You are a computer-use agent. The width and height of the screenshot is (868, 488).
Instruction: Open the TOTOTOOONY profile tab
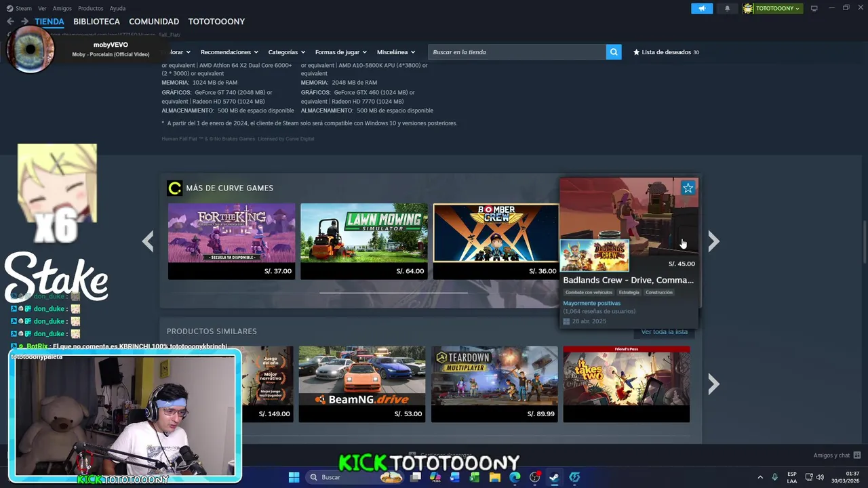(x=216, y=22)
